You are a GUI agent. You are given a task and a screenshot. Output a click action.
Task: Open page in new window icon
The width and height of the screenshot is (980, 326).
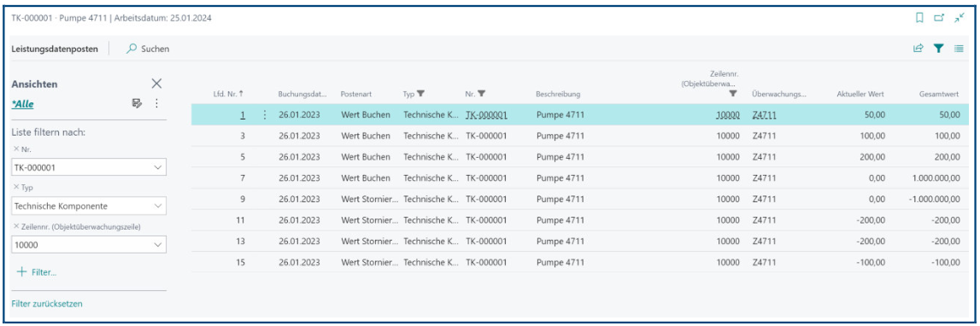tap(939, 18)
